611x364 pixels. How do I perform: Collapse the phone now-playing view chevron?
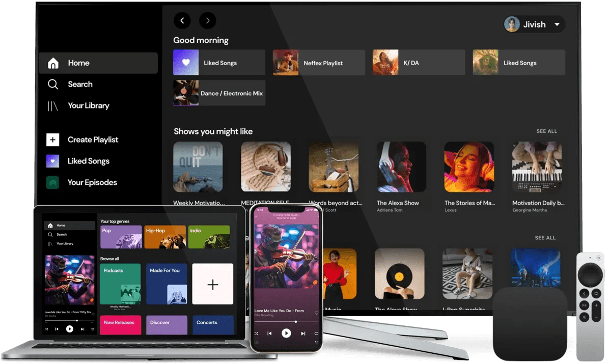pos(256,216)
